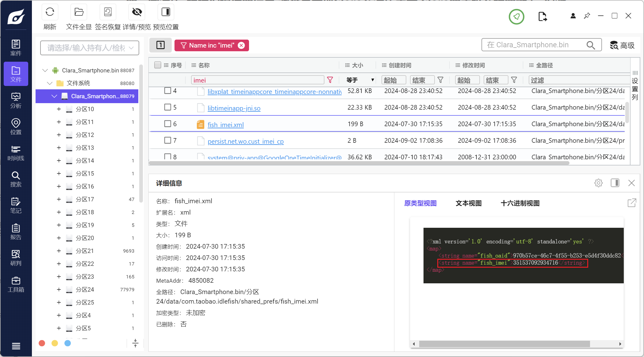Open the 工具箱 sidebar section
This screenshot has height=357, width=644.
(16, 284)
